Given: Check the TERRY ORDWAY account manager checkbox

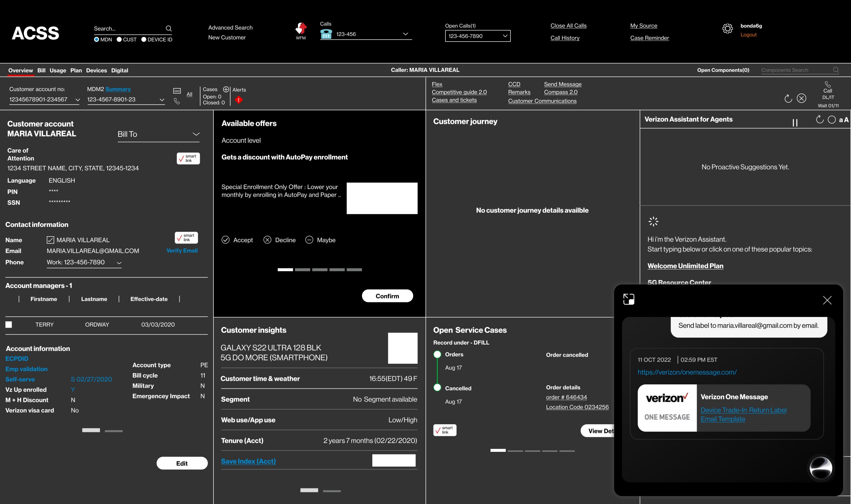Looking at the screenshot, I should (9, 325).
